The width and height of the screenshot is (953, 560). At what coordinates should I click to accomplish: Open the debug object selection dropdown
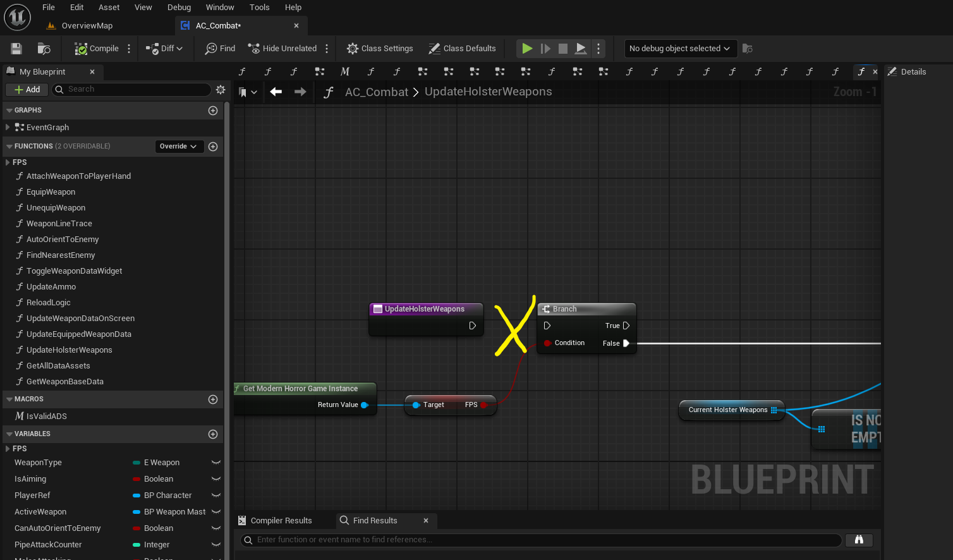pyautogui.click(x=679, y=49)
